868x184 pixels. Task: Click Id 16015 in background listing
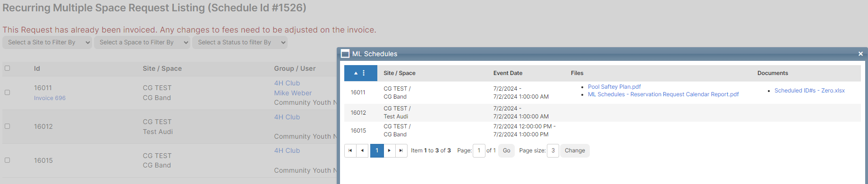[x=43, y=160]
